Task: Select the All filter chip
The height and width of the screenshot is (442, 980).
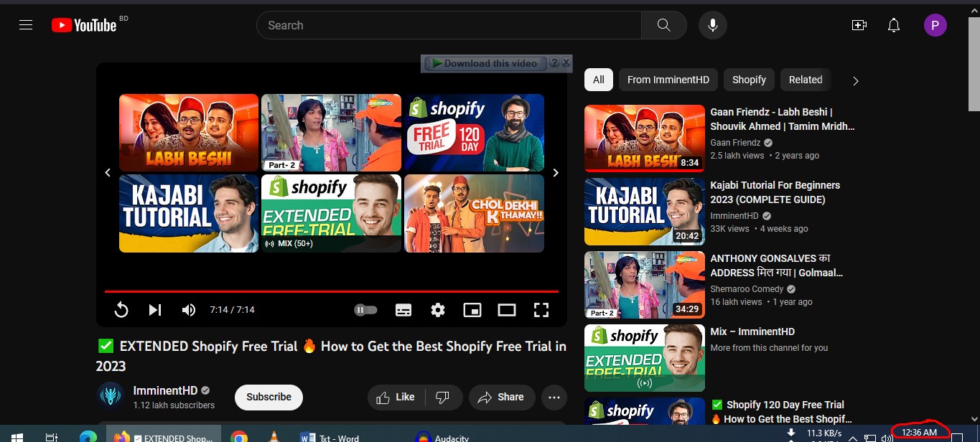Action: [599, 80]
